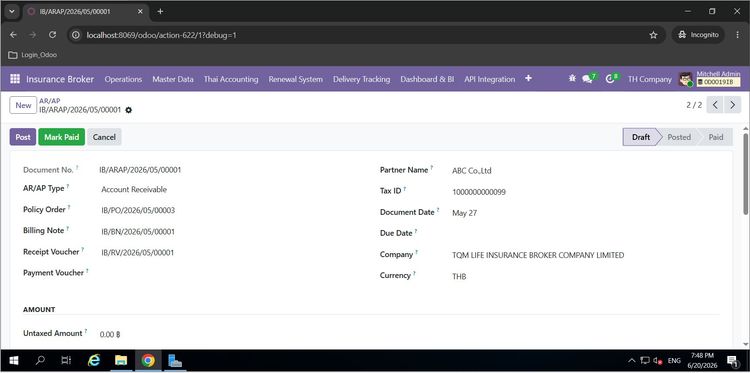Click the ENG language indicator
Screen dimensions: 750x373
(674, 361)
